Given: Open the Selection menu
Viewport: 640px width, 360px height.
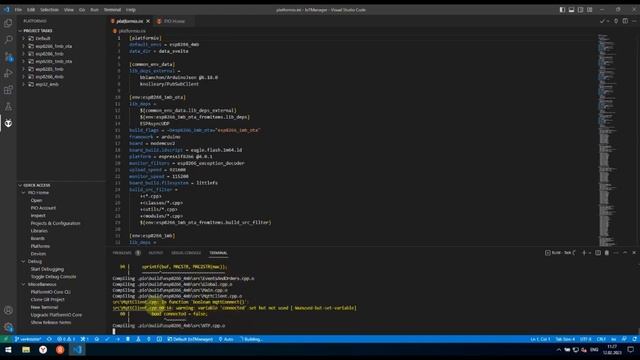Looking at the screenshot, I should [49, 9].
